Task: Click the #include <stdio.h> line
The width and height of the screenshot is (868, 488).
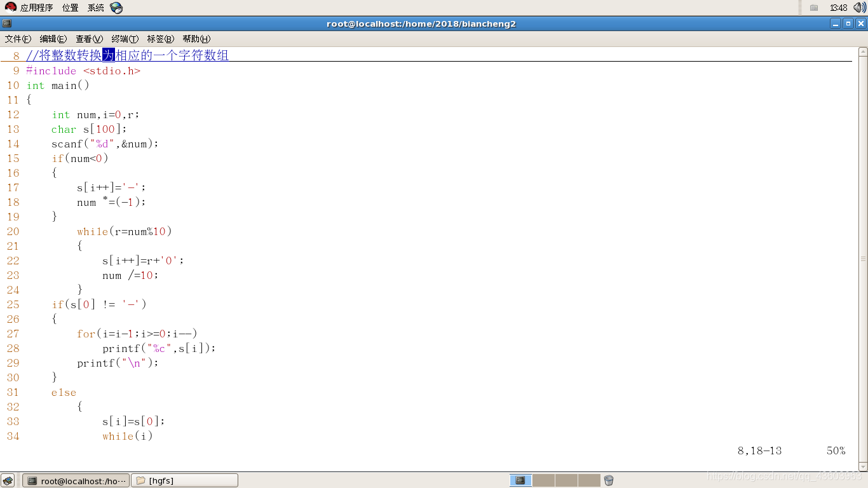Action: click(83, 71)
